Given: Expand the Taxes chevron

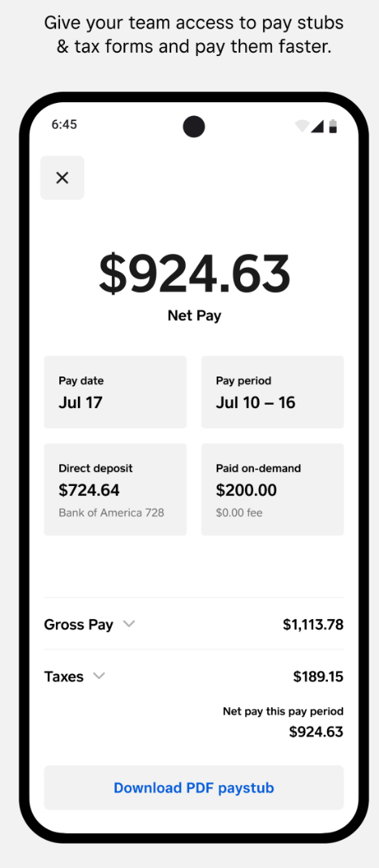Looking at the screenshot, I should point(99,676).
